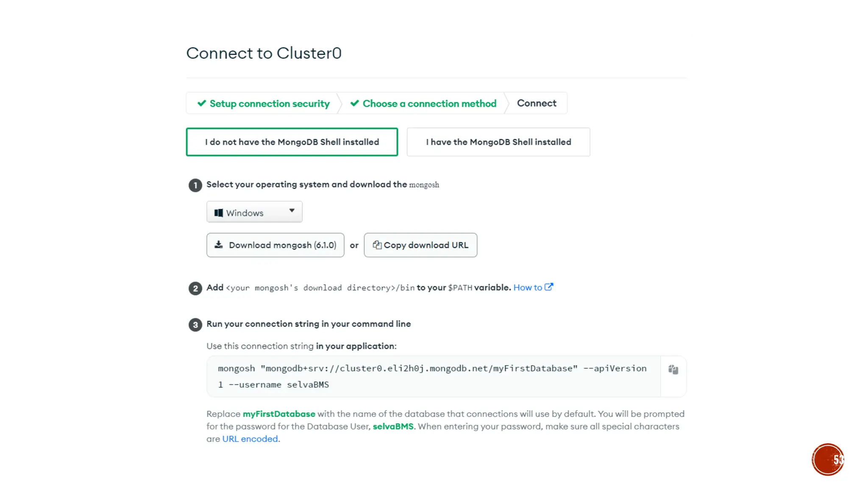This screenshot has width=868, height=488.
Task: Click the download icon beside mongosh
Action: (219, 245)
